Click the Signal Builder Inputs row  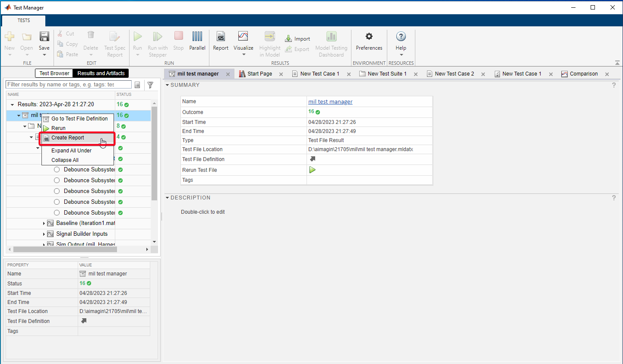click(x=79, y=234)
